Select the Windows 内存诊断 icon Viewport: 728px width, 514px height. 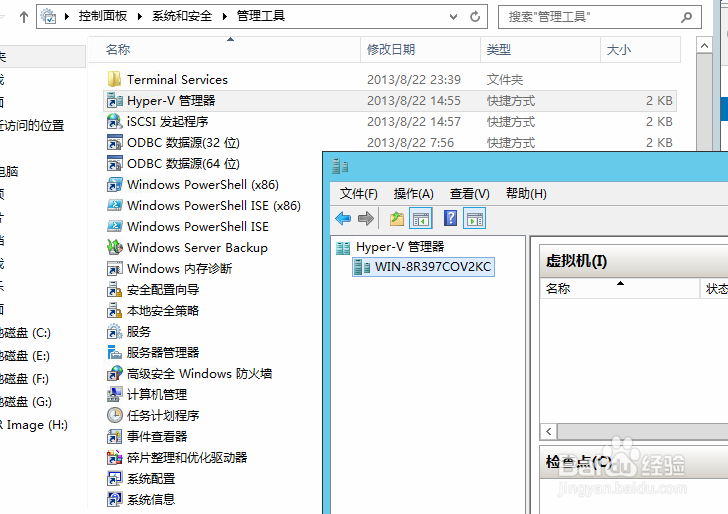[x=114, y=268]
